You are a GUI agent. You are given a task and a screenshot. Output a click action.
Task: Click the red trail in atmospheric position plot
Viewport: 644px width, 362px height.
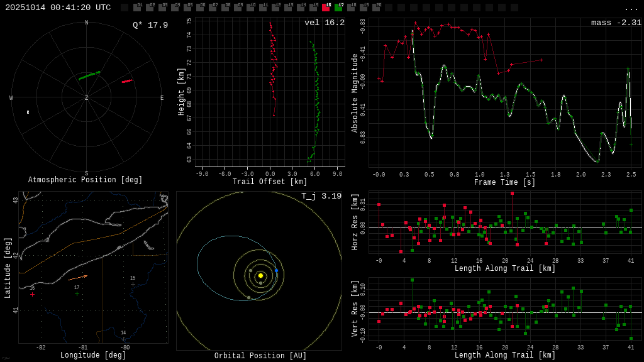tap(126, 81)
